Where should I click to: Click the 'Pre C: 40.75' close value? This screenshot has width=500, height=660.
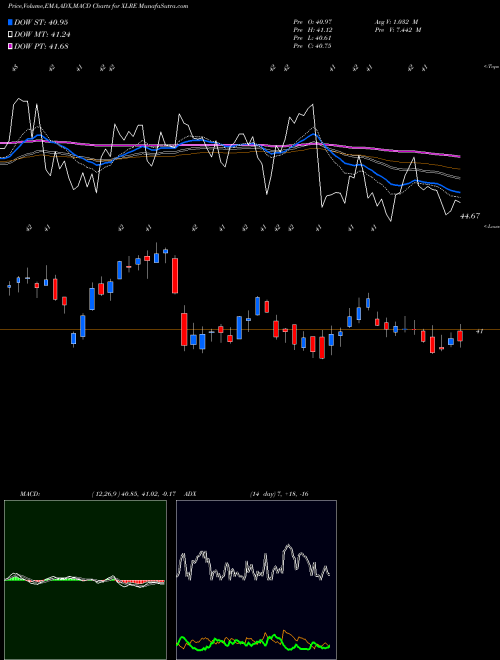tap(312, 46)
